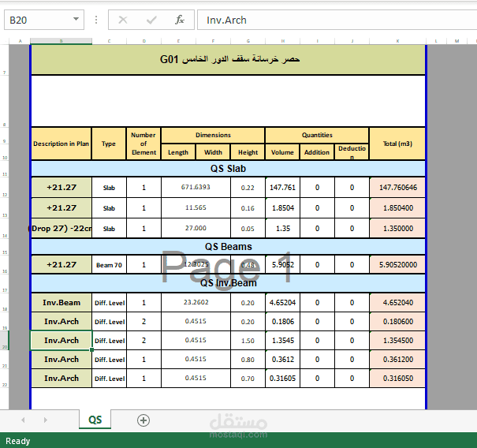
Task: Select cell with total 1.354500
Action: click(x=397, y=341)
